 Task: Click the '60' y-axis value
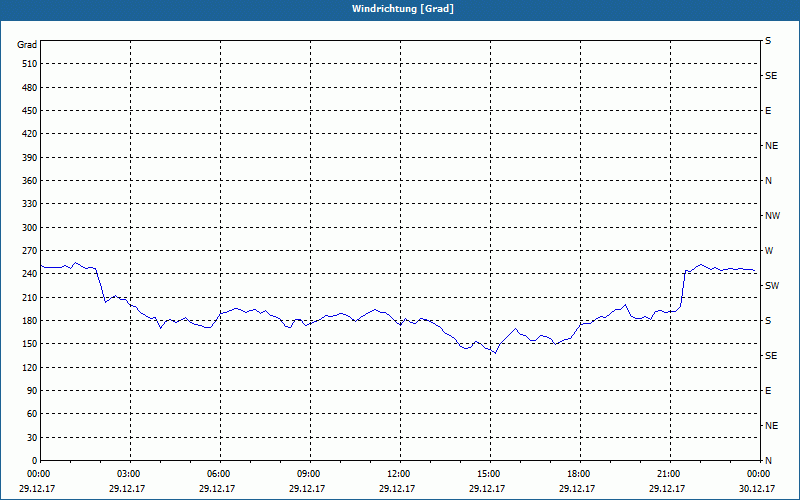[x=32, y=414]
